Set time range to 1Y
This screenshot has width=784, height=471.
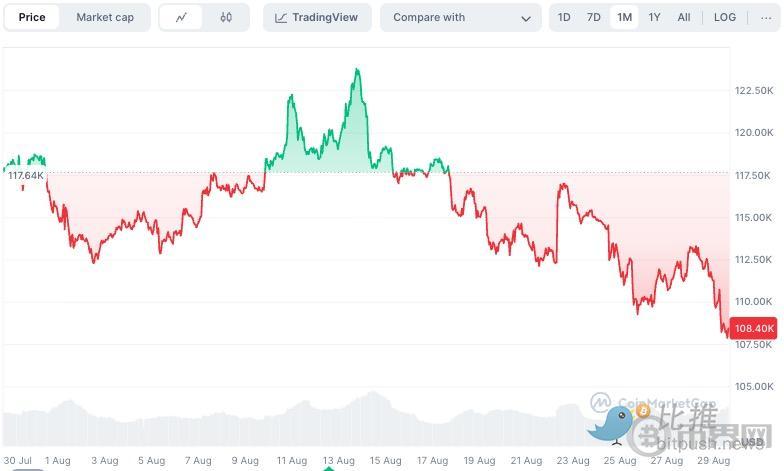[654, 17]
